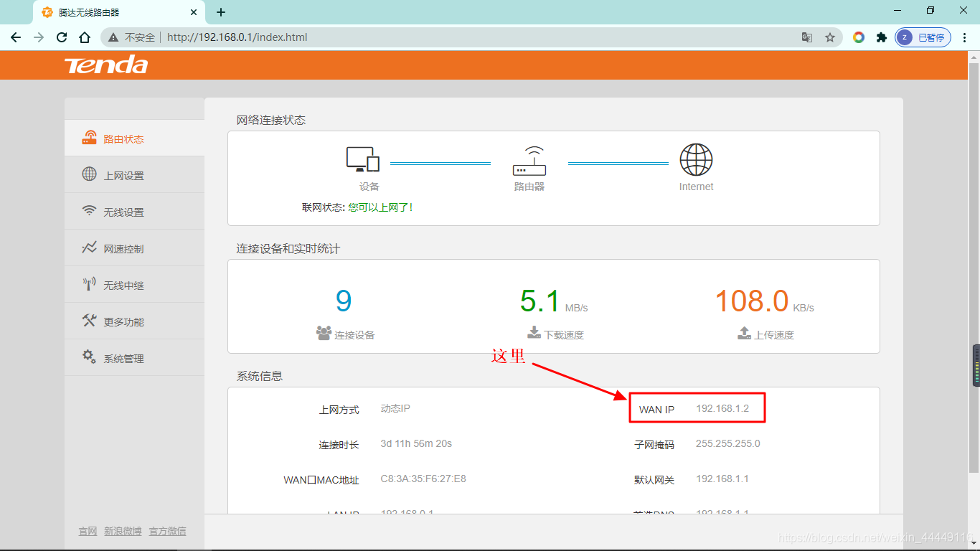Click the Tenda logo in the header
Image resolution: width=980 pixels, height=551 pixels.
106,65
